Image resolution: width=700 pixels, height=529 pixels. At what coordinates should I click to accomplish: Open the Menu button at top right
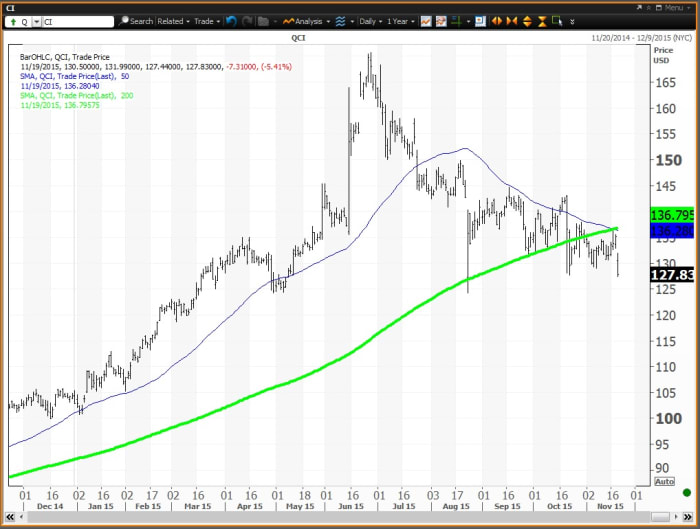[673, 7]
